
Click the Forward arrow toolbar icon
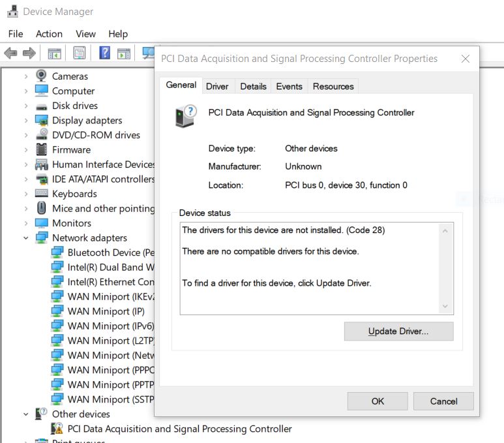pos(29,53)
